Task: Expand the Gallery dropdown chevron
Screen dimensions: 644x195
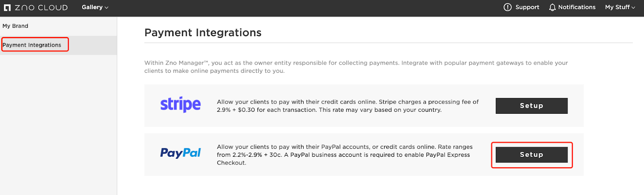Action: 107,8
